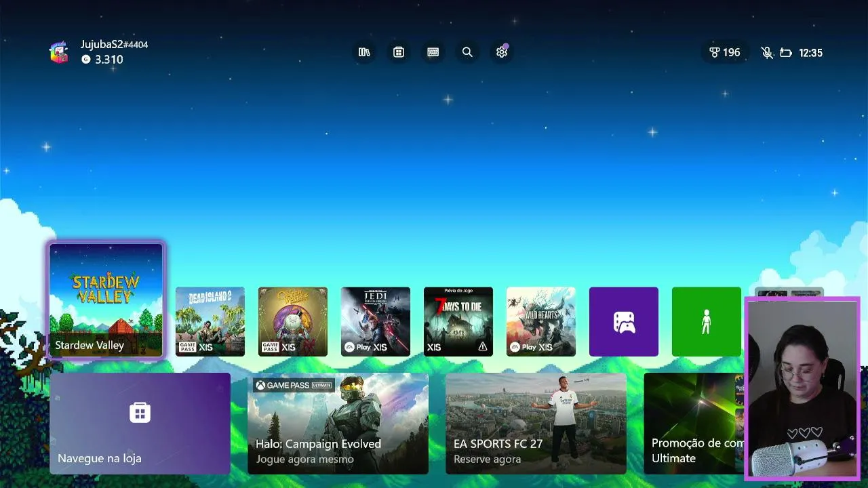Click the search magnifier icon
The width and height of the screenshot is (868, 488).
coord(467,52)
